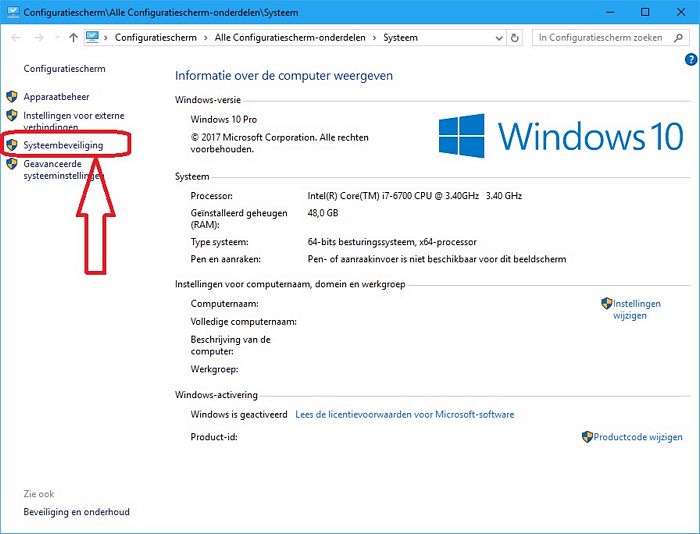The width and height of the screenshot is (700, 534).
Task: Open Systeembeveiliging
Action: pos(63,145)
